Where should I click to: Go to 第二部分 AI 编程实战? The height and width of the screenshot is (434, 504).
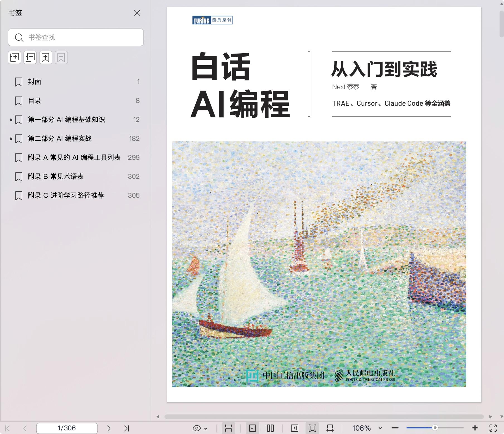[60, 139]
